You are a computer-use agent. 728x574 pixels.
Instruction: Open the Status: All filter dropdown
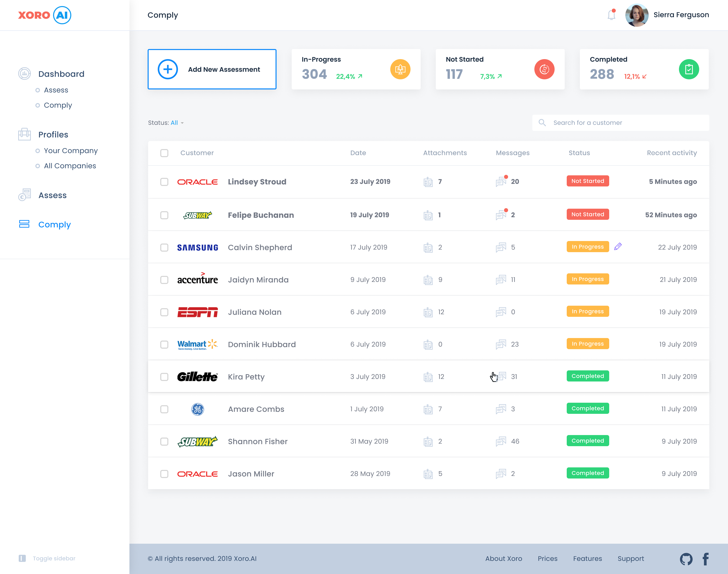click(x=175, y=123)
